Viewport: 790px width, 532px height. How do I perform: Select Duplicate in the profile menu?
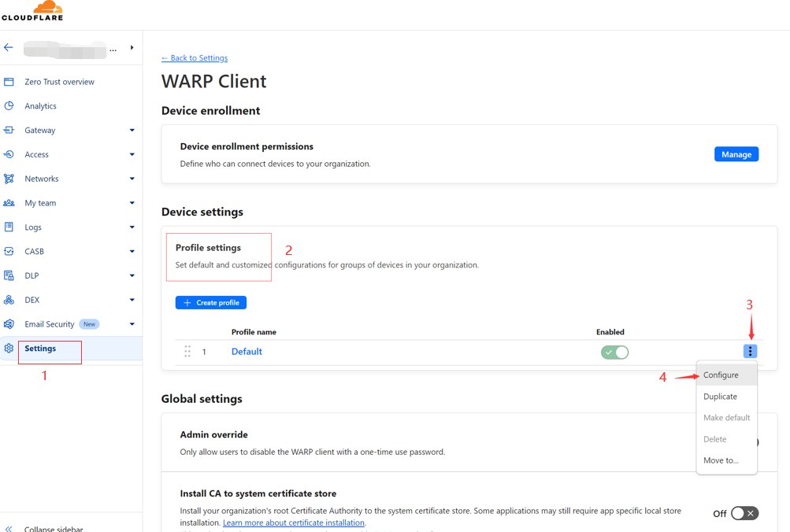click(720, 397)
